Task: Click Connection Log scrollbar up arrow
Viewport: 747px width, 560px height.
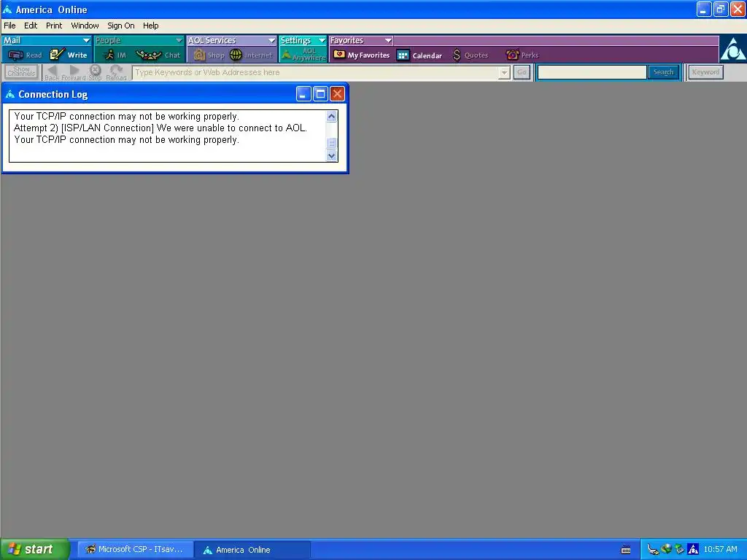Action: [332, 116]
